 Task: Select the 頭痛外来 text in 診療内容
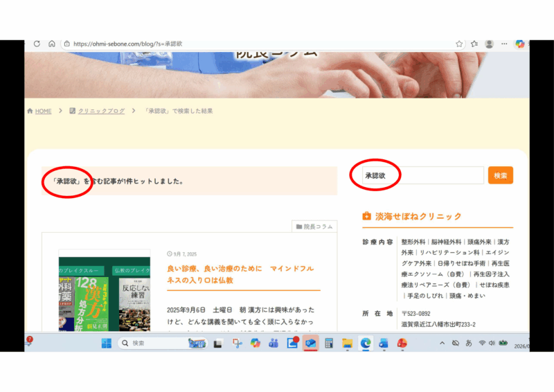(479, 242)
